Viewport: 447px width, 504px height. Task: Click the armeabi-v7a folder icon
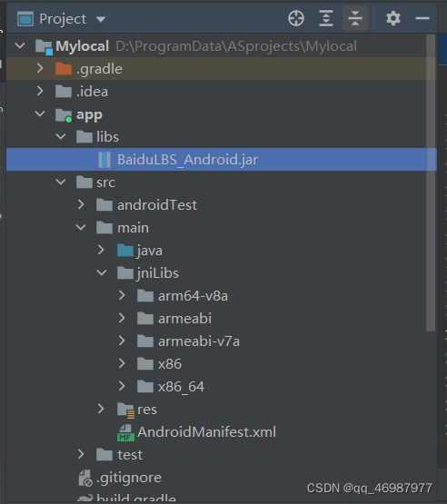[145, 341]
